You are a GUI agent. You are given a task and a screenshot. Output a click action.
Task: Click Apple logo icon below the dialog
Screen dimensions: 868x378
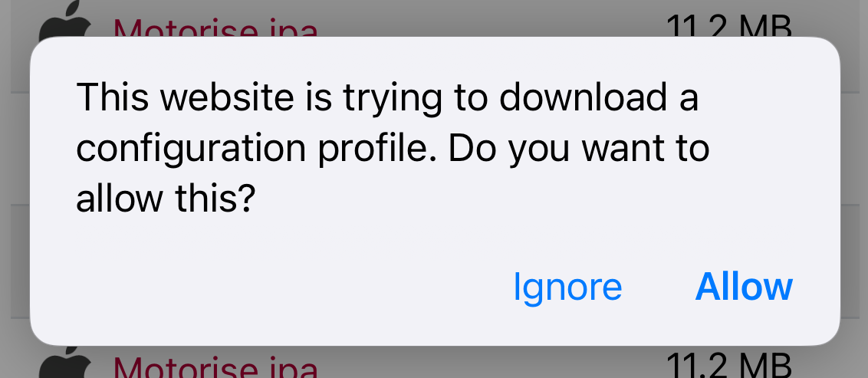tap(65, 363)
